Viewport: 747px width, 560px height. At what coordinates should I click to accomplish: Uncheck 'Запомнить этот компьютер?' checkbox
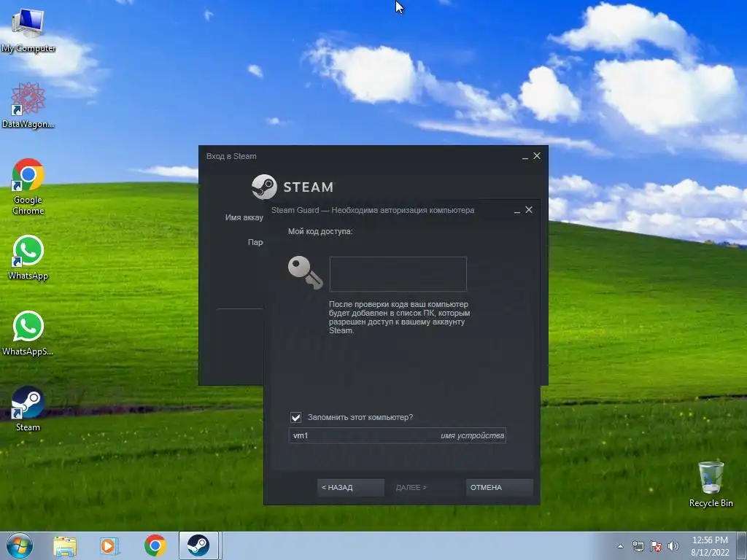(296, 417)
